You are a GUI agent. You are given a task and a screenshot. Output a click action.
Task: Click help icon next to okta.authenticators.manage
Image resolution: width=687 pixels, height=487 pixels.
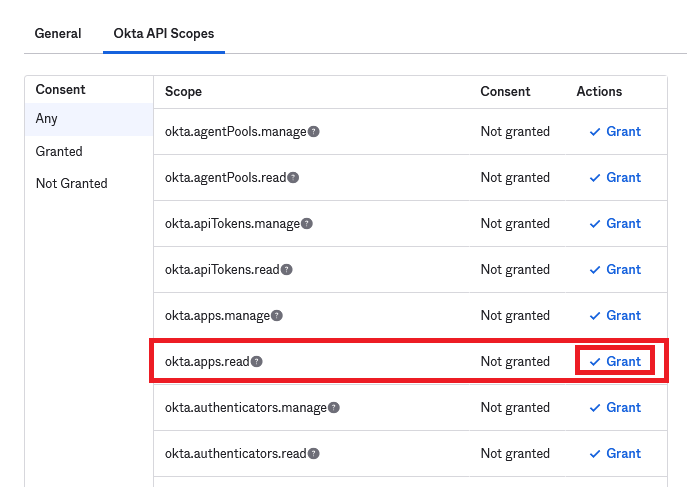334,408
